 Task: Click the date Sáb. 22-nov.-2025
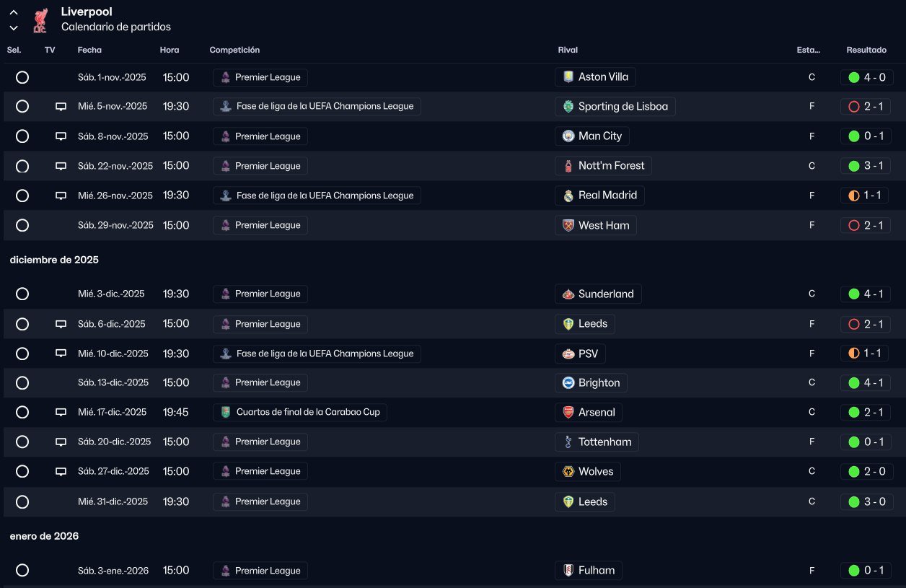[115, 166]
